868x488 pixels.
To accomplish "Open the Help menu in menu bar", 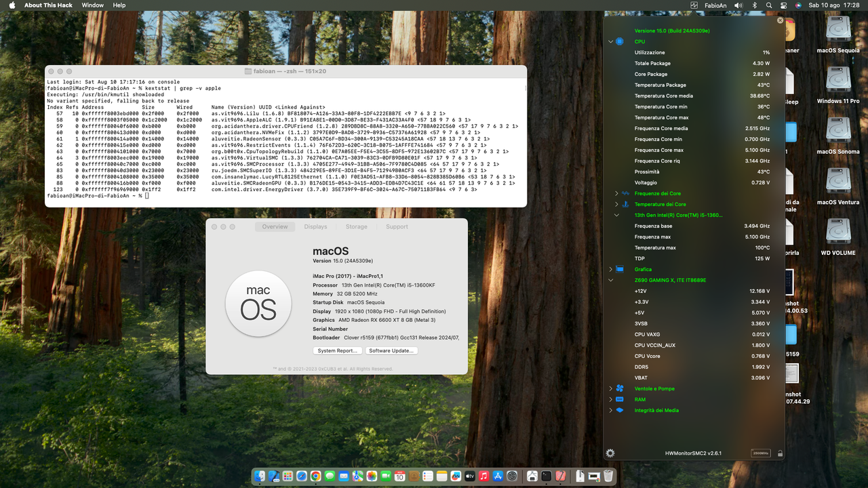I will coord(119,5).
